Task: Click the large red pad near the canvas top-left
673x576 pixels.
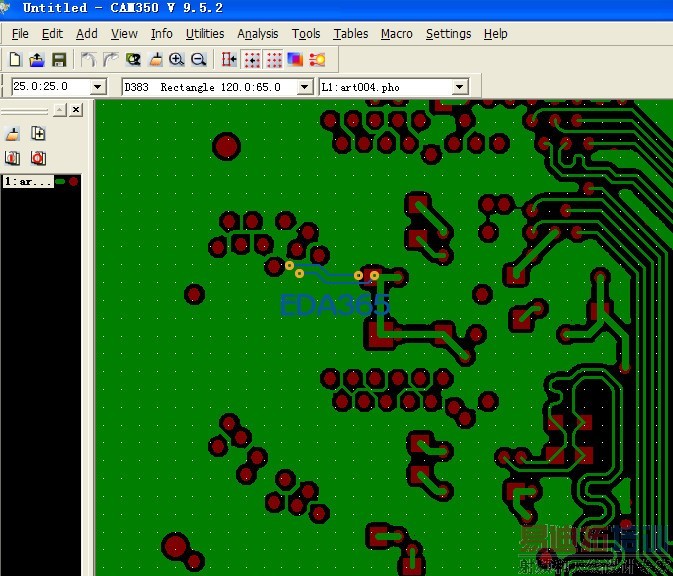Action: point(226,146)
